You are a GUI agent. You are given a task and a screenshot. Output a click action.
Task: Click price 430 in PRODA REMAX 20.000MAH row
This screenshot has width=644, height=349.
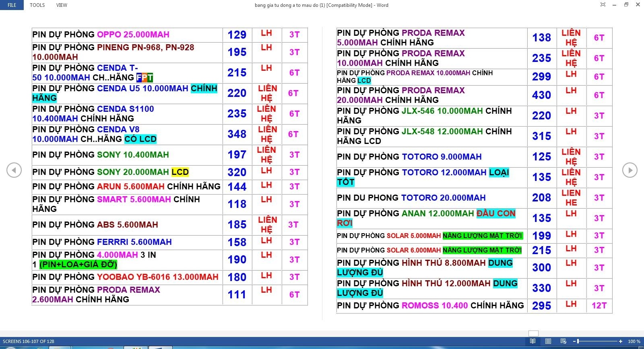[x=542, y=95]
